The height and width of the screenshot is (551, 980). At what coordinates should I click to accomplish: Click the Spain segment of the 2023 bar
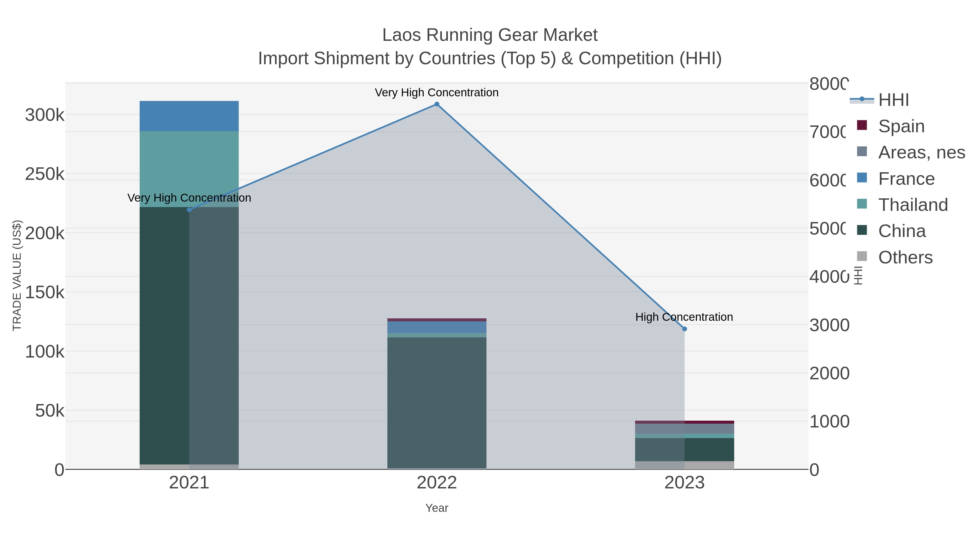[x=684, y=422]
